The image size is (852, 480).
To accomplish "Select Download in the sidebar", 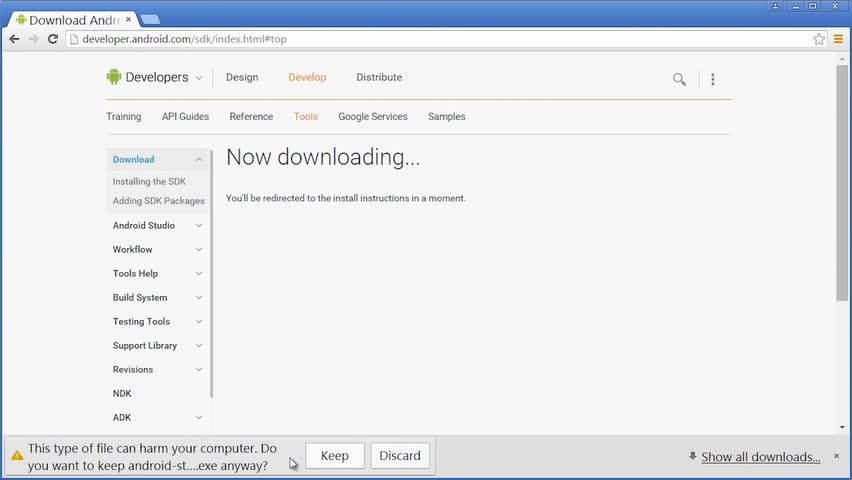I will click(134, 159).
